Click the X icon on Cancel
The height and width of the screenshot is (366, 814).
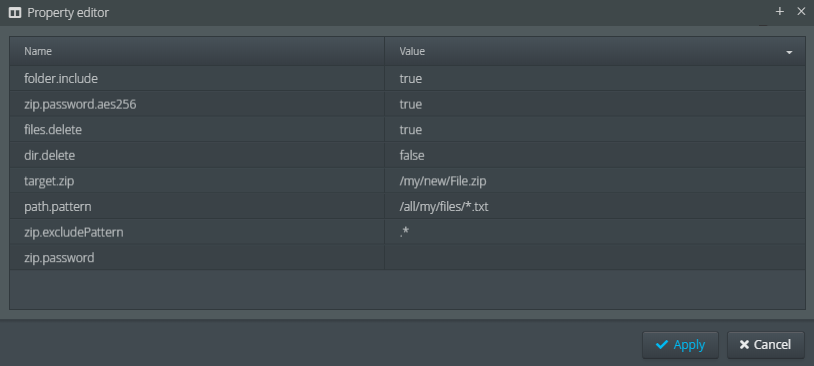[744, 345]
